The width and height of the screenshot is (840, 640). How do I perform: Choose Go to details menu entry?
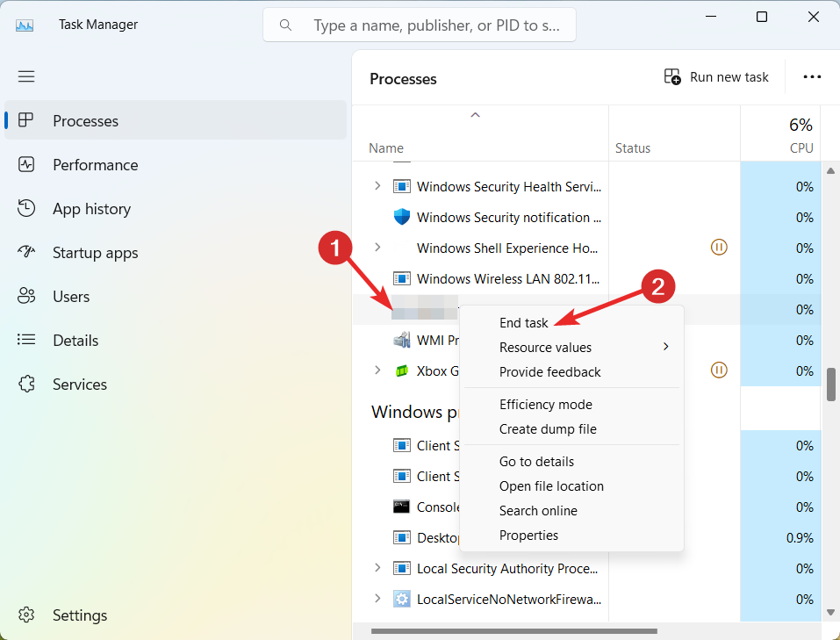[571, 462]
